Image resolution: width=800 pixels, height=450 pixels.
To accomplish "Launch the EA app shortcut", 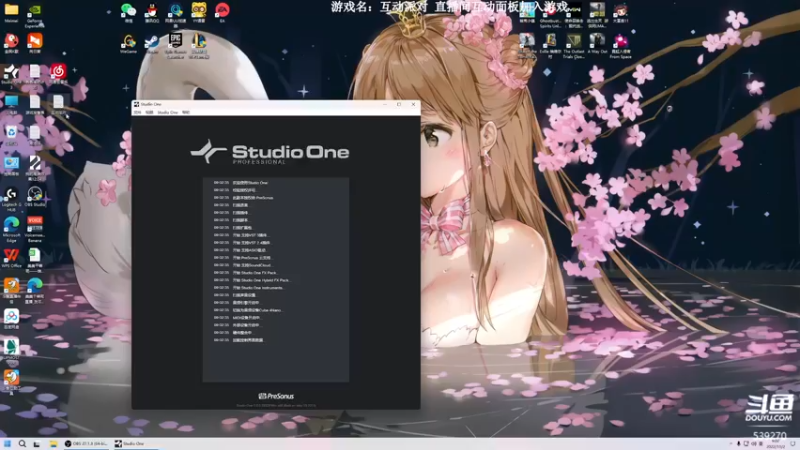I will pos(222,13).
